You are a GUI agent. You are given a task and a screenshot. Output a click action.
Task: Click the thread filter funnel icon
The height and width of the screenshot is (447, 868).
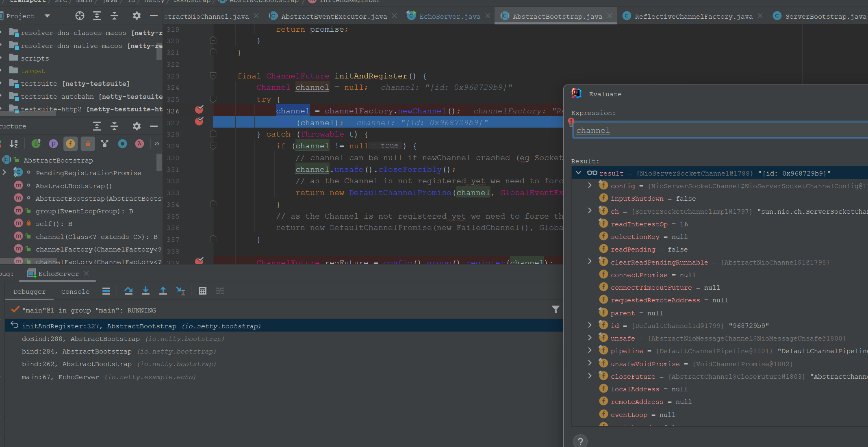pos(556,310)
